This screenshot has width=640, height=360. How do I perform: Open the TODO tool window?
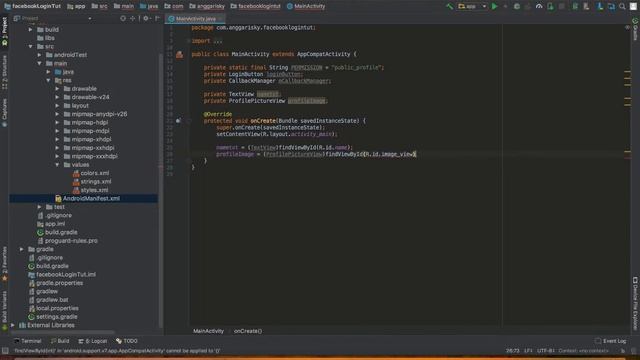click(x=127, y=341)
